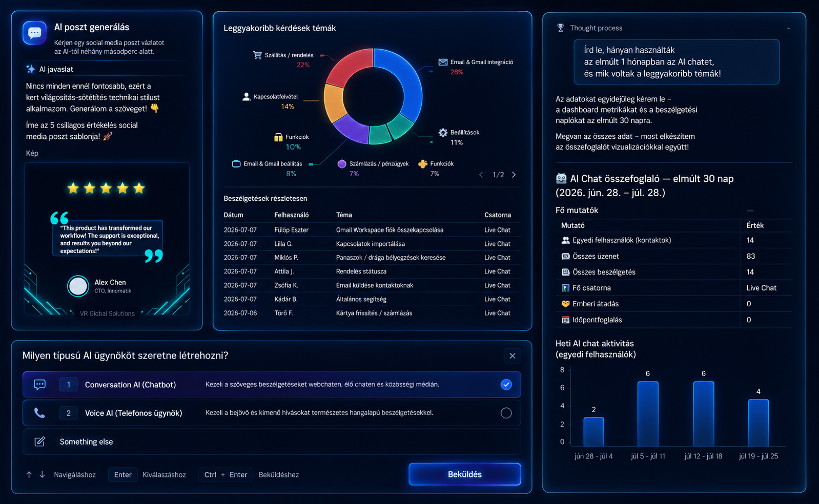This screenshot has height=504, width=819.
Task: Choose the Something else input option
Action: tap(272, 442)
